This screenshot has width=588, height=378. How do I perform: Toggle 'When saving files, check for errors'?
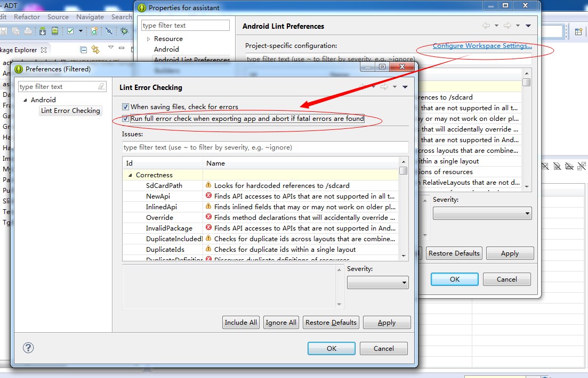[125, 107]
